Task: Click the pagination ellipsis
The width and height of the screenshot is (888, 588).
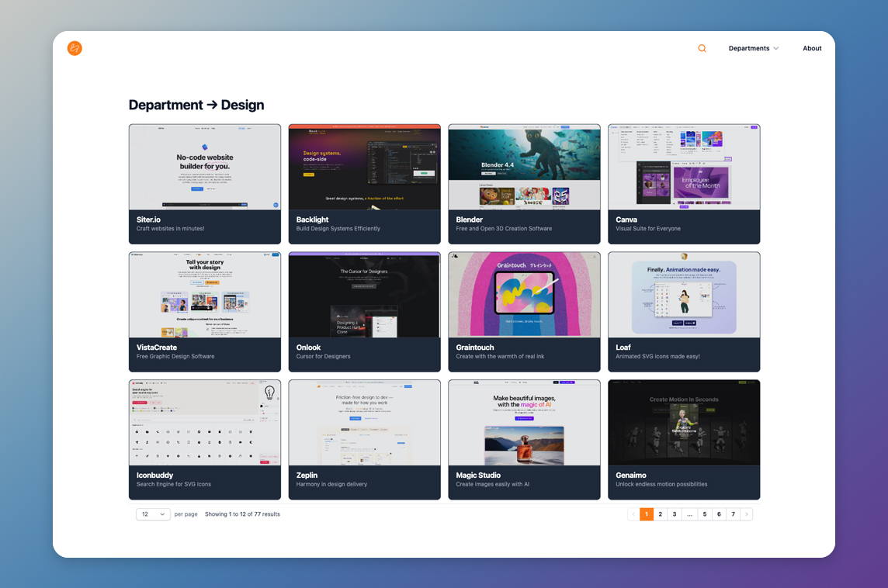Action: (x=689, y=514)
